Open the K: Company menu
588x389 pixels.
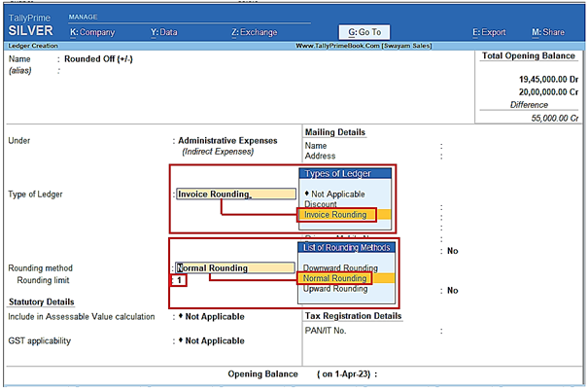[92, 32]
